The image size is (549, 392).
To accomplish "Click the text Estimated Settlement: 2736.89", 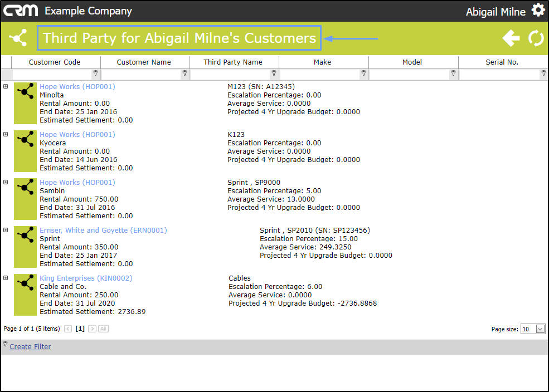I will click(93, 312).
